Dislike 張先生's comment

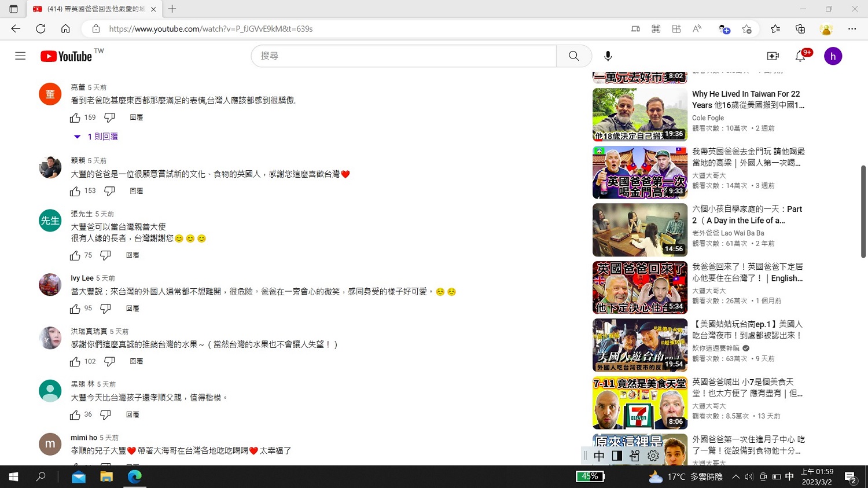[x=105, y=255]
